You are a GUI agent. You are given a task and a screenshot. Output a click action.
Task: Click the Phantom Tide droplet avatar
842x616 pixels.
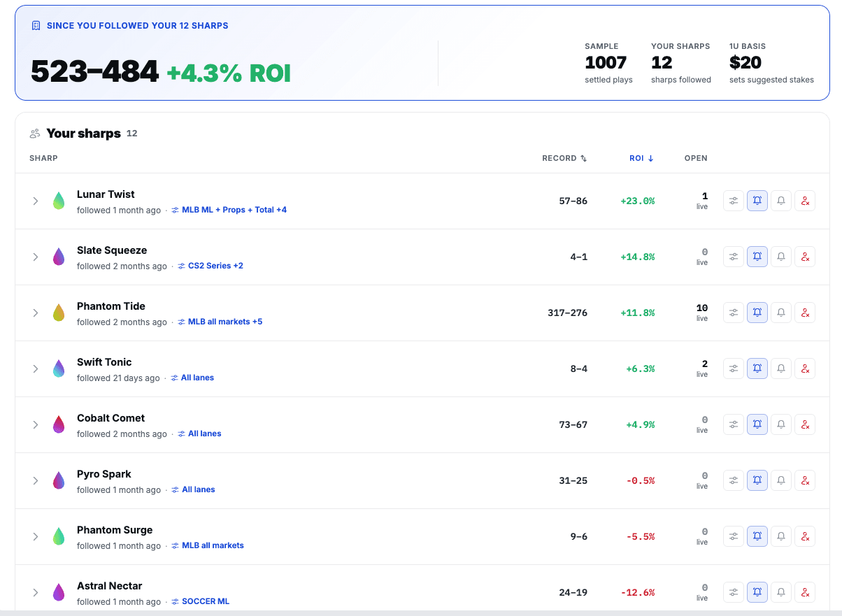click(x=59, y=313)
